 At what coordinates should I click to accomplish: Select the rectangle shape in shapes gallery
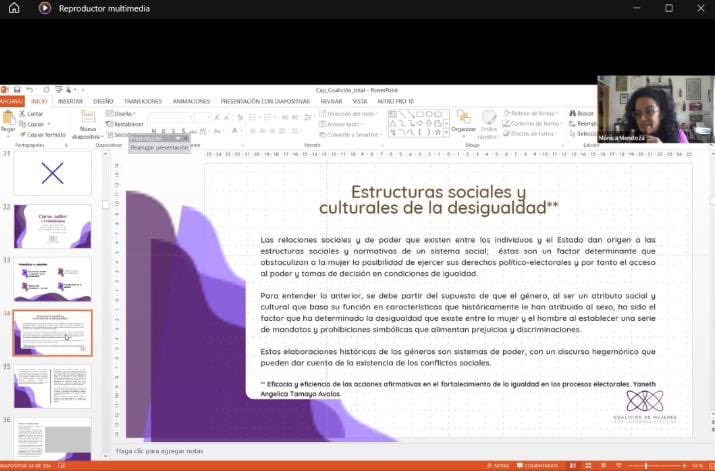[420, 114]
